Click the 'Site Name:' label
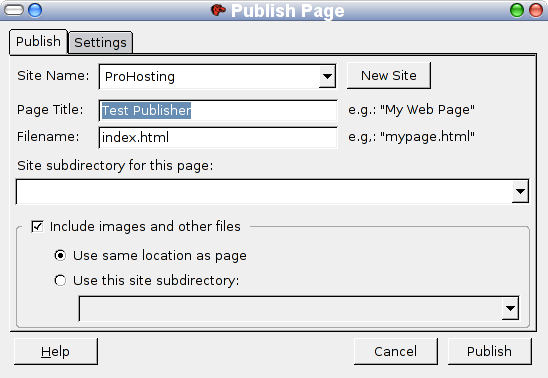Screen dimensions: 548x378 pyautogui.click(x=53, y=76)
